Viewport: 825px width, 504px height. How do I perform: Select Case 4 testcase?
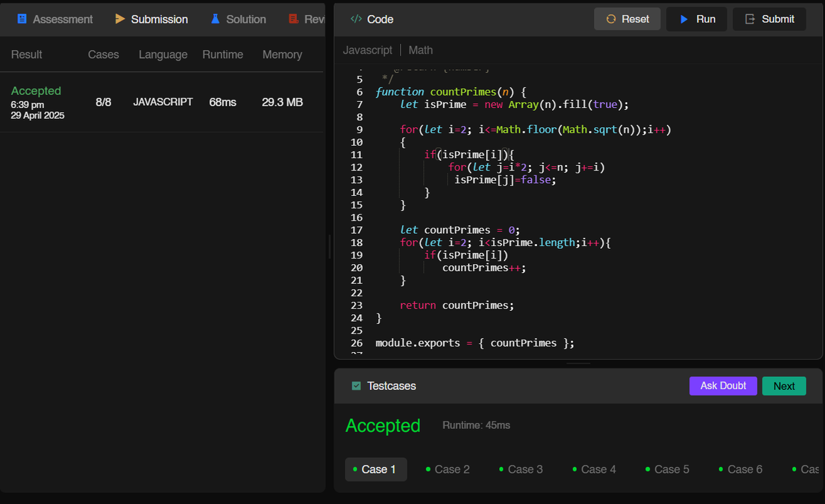pyautogui.click(x=593, y=469)
